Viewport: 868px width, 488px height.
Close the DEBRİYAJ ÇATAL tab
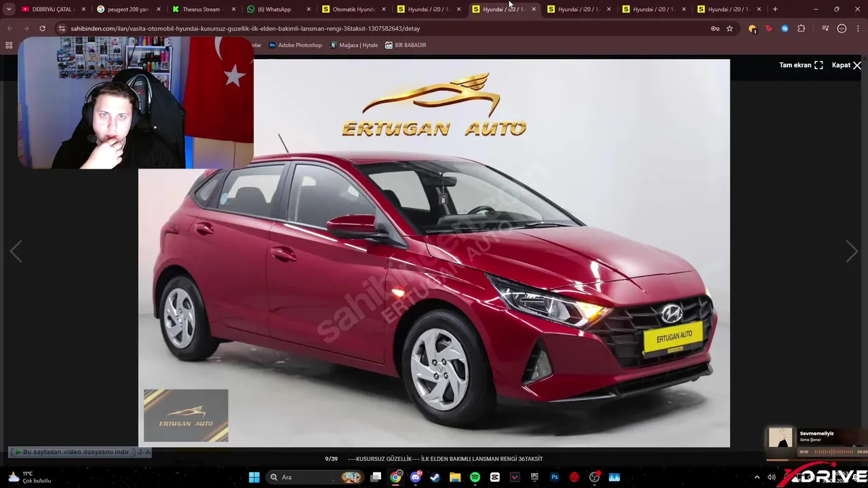point(83,9)
